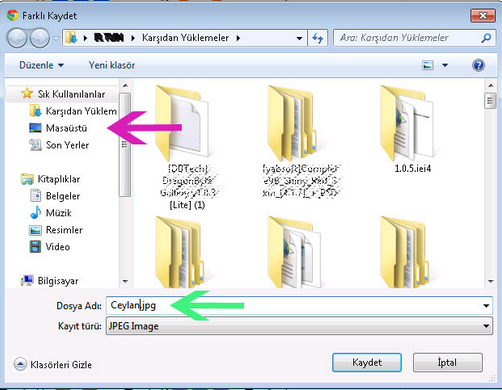Open Son Yerler in the sidebar
This screenshot has width=502, height=390.
pos(67,145)
